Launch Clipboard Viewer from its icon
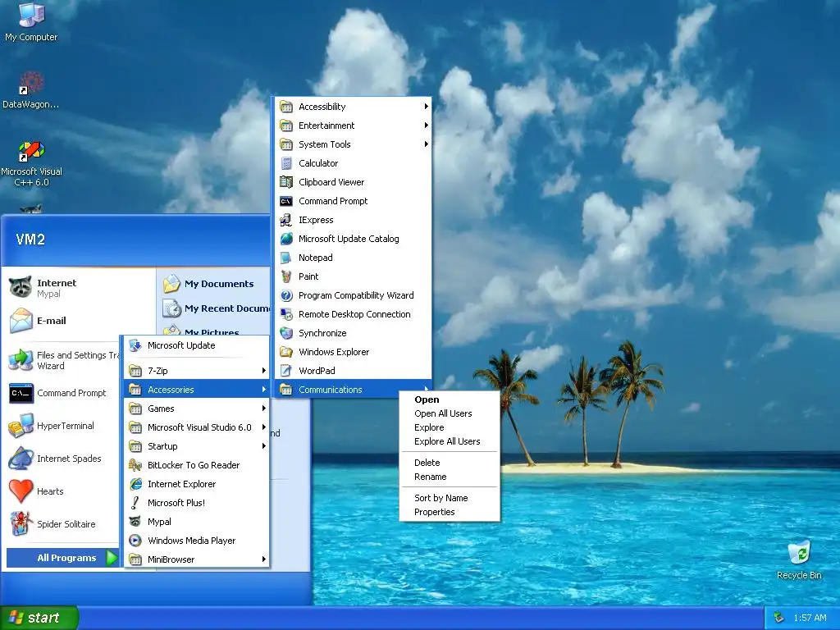This screenshot has height=630, width=840. (286, 182)
